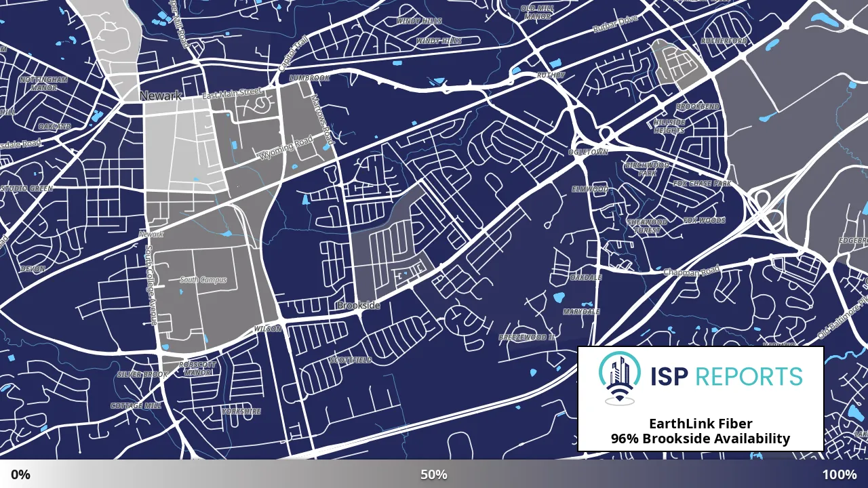Click the Rutherford neighborhood label
The image size is (868, 488).
[x=724, y=41]
